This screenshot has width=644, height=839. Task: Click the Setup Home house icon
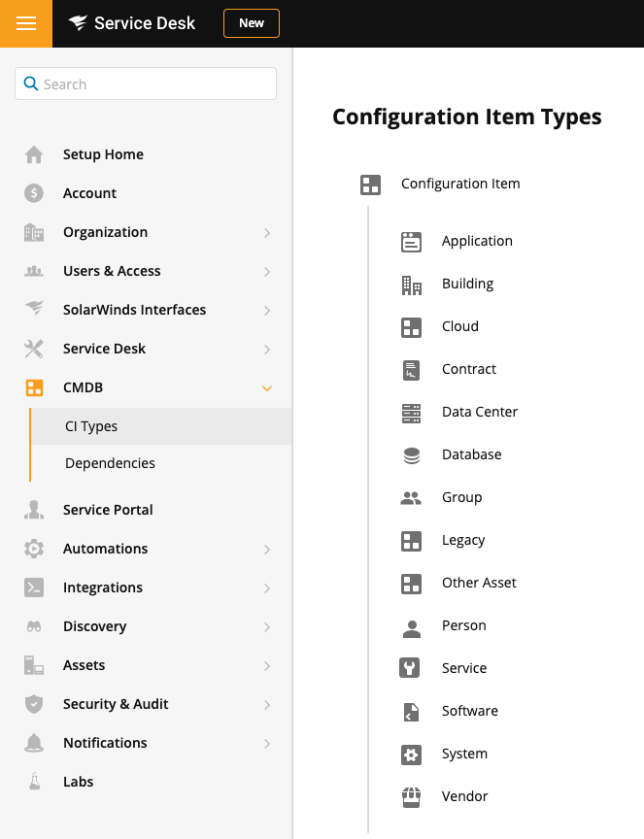coord(34,154)
